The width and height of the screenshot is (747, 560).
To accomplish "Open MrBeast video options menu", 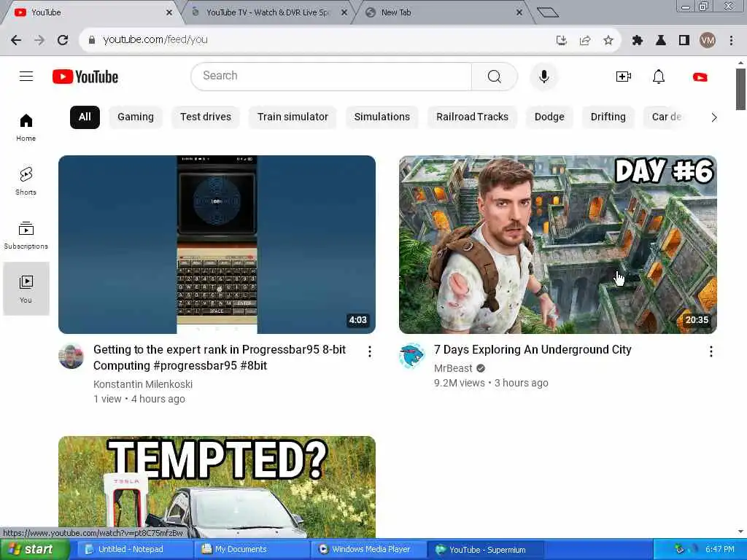I will (x=711, y=351).
